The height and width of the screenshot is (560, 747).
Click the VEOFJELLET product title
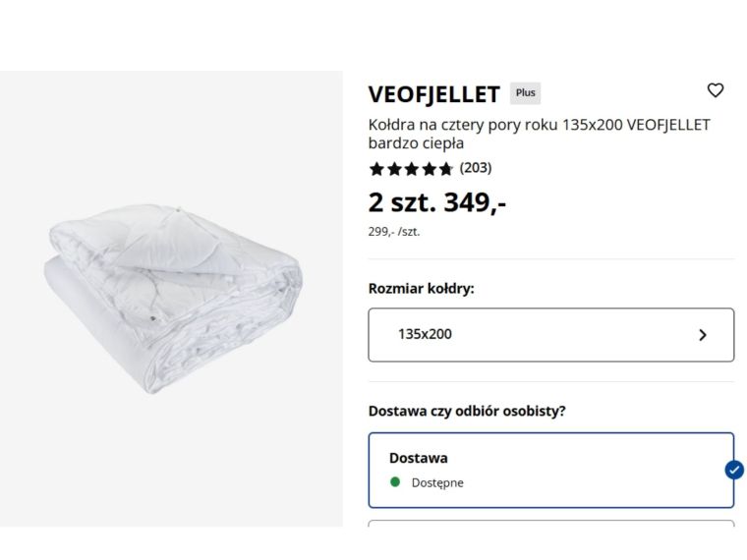point(434,94)
